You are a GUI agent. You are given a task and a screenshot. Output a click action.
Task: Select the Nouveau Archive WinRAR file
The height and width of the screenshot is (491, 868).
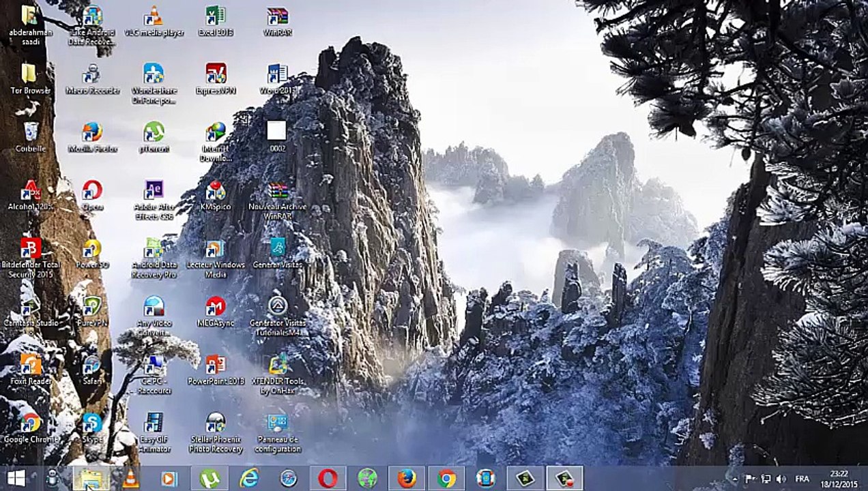click(x=278, y=199)
